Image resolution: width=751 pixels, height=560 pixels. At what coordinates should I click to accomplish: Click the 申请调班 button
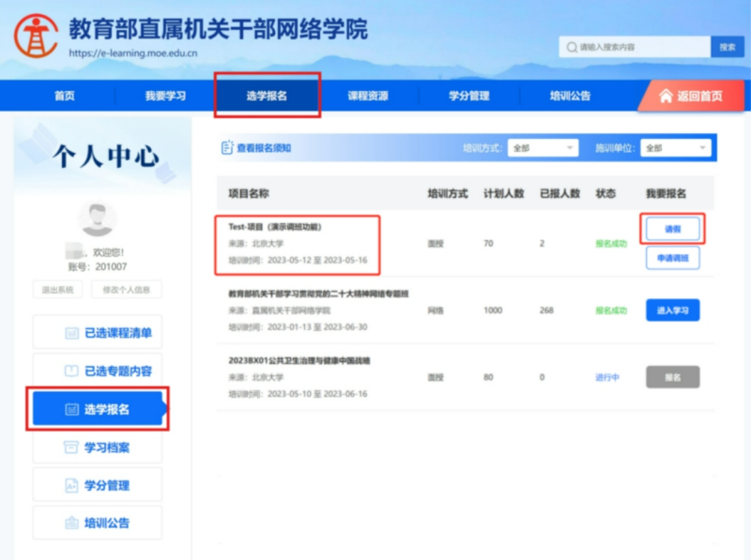(672, 258)
